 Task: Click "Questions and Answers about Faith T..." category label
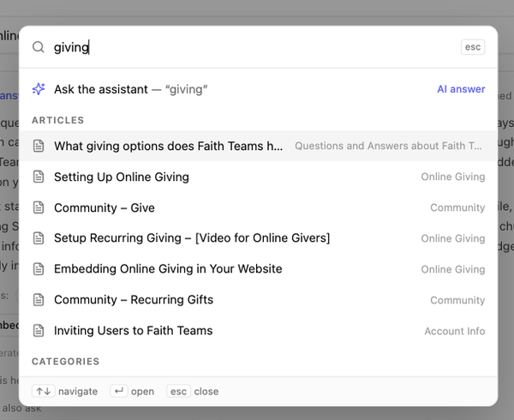point(389,146)
